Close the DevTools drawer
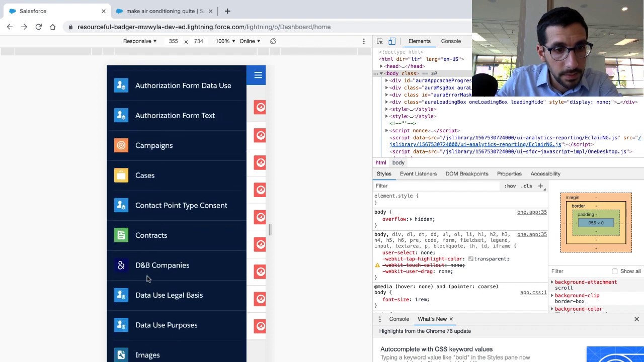Screen dimensions: 644x362 [x=636, y=319]
